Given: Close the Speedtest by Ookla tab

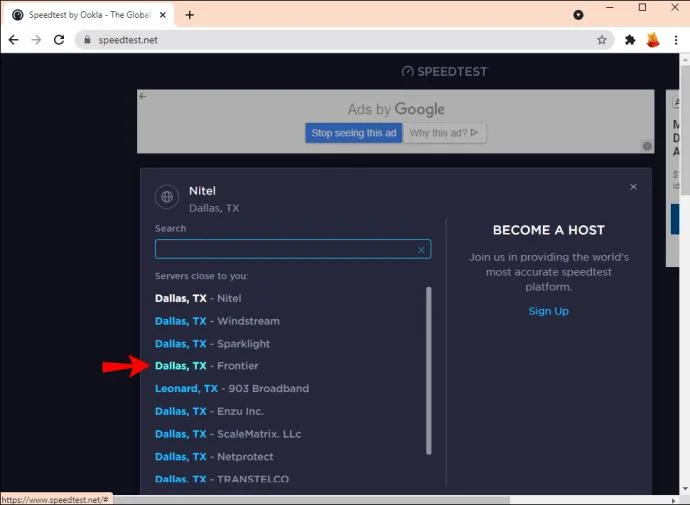Looking at the screenshot, I should click(162, 15).
